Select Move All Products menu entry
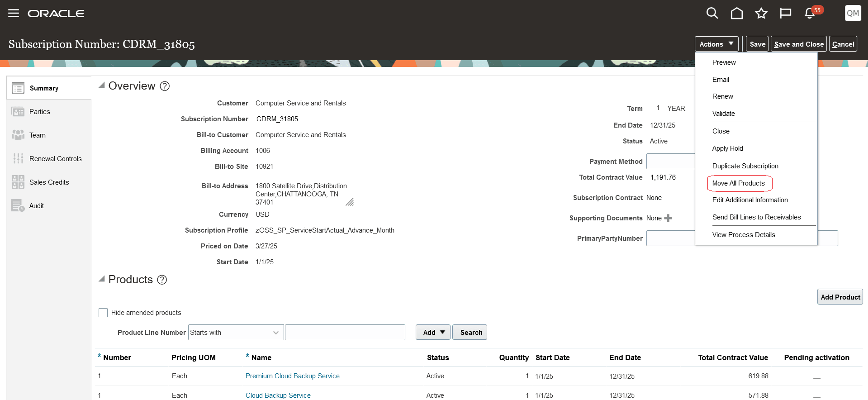The width and height of the screenshot is (868, 400). [738, 183]
